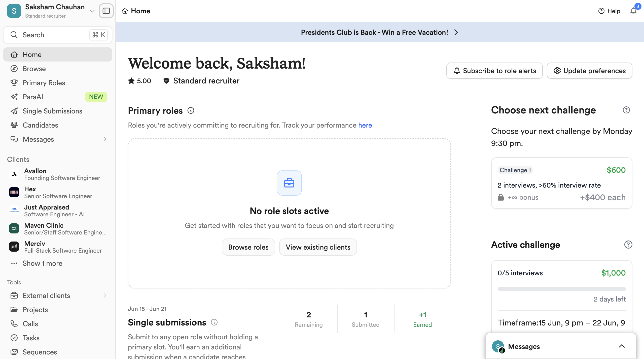Expand the Saksham Chauhan account dropdown
The image size is (644, 359).
(92, 11)
